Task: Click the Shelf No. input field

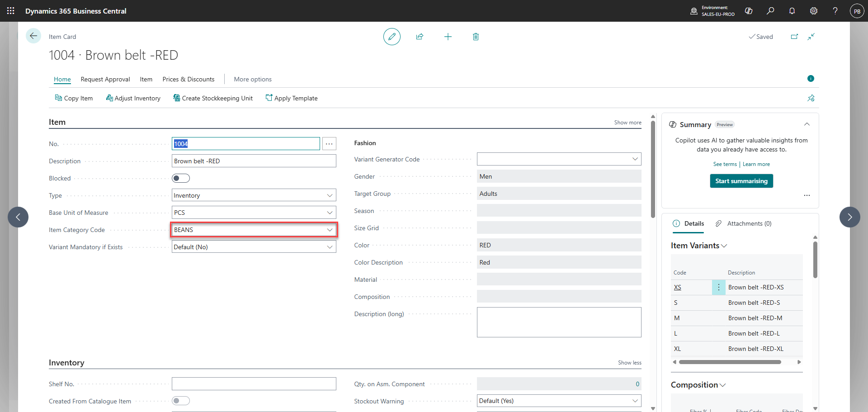Action: pyautogui.click(x=254, y=384)
